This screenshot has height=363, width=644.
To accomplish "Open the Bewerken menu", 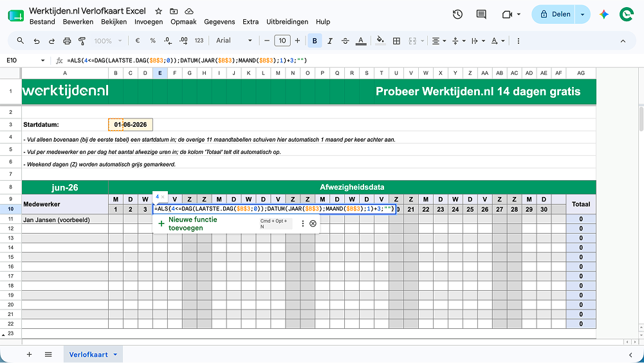I will point(78,22).
